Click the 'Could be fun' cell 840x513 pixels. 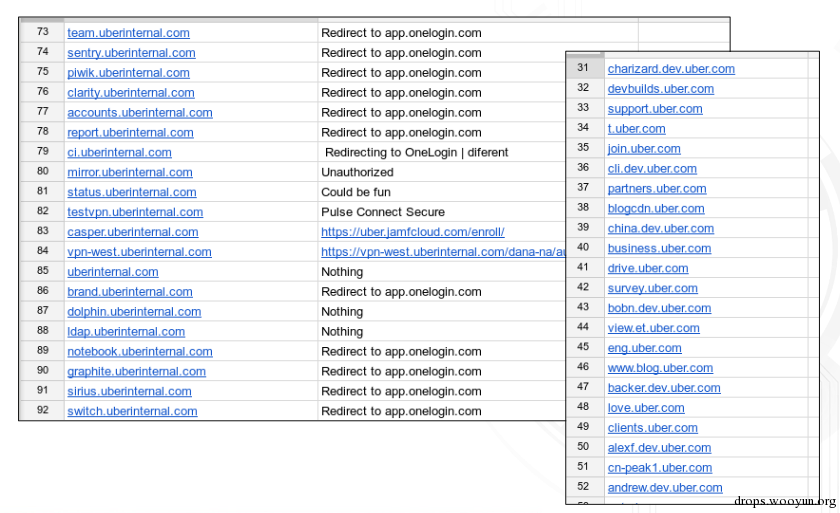(x=356, y=192)
